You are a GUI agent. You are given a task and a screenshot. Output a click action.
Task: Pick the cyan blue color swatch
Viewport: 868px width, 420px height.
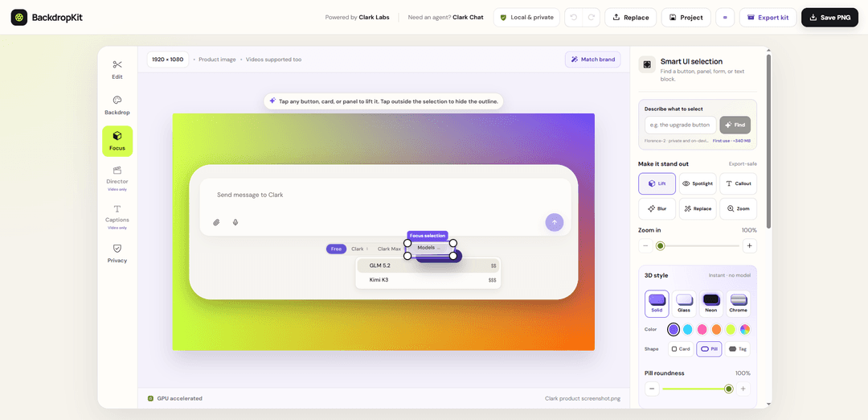point(687,330)
